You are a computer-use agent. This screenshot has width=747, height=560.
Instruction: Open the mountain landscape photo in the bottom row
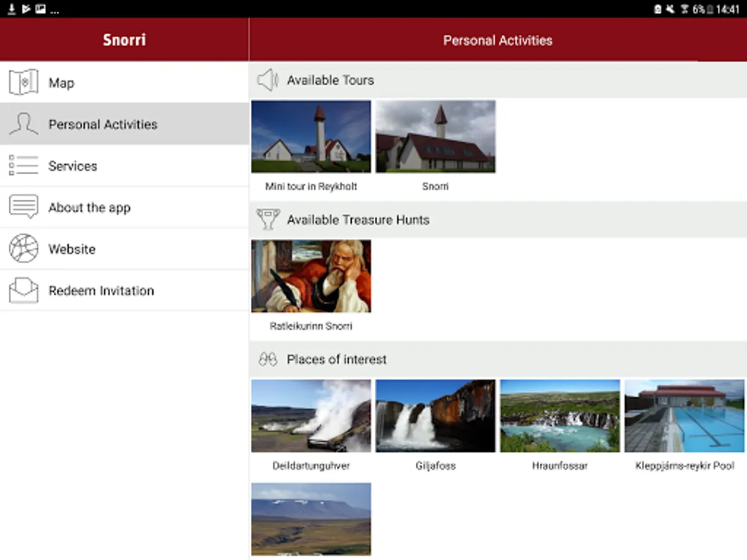pyautogui.click(x=311, y=519)
